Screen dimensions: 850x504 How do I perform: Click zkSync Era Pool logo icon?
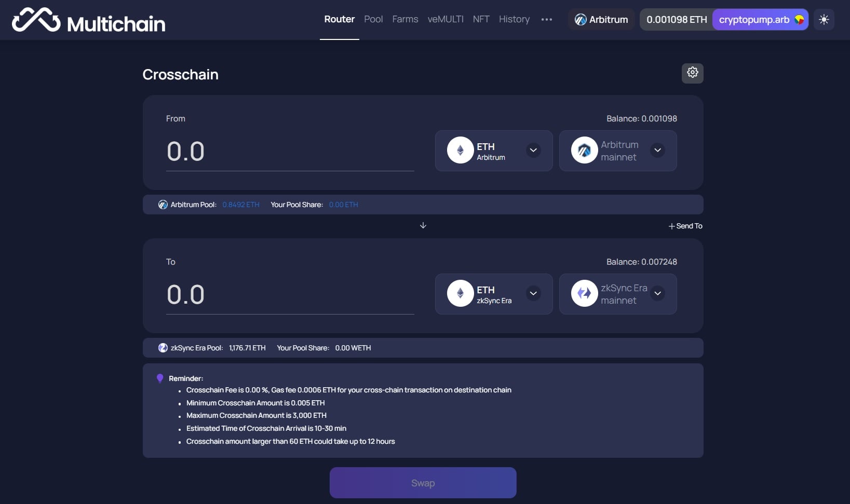click(163, 348)
